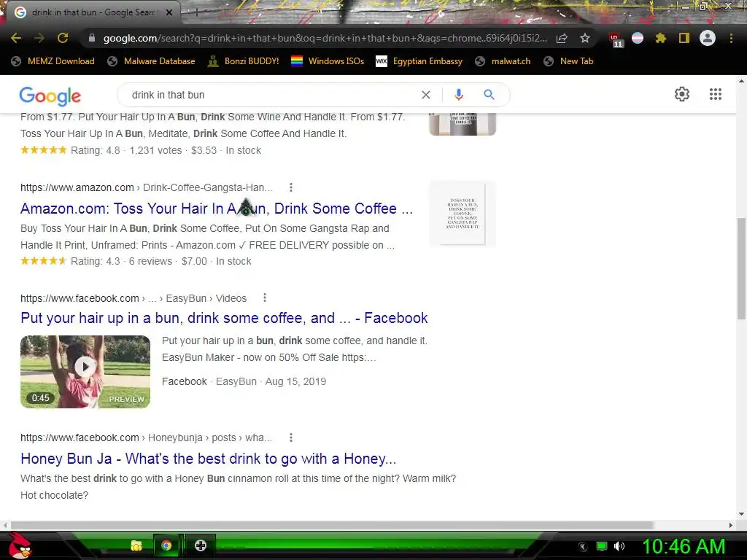This screenshot has height=560, width=747.
Task: Open the Extensions puzzle-piece menu
Action: click(x=660, y=38)
